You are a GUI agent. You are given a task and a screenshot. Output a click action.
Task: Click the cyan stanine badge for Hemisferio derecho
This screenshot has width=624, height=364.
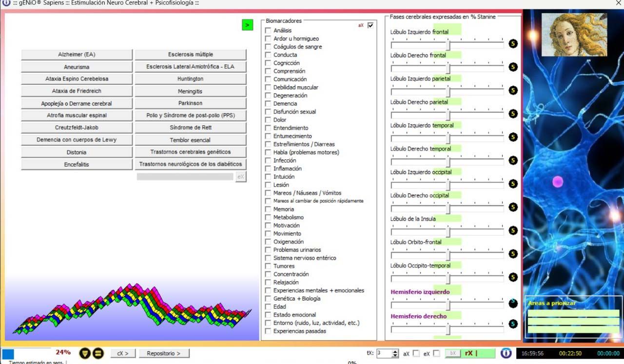click(513, 324)
